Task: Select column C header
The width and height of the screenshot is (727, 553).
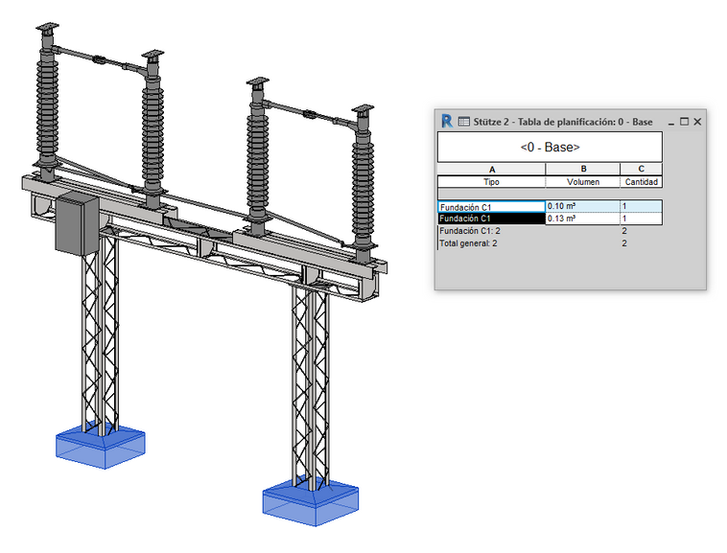Action: pos(641,169)
